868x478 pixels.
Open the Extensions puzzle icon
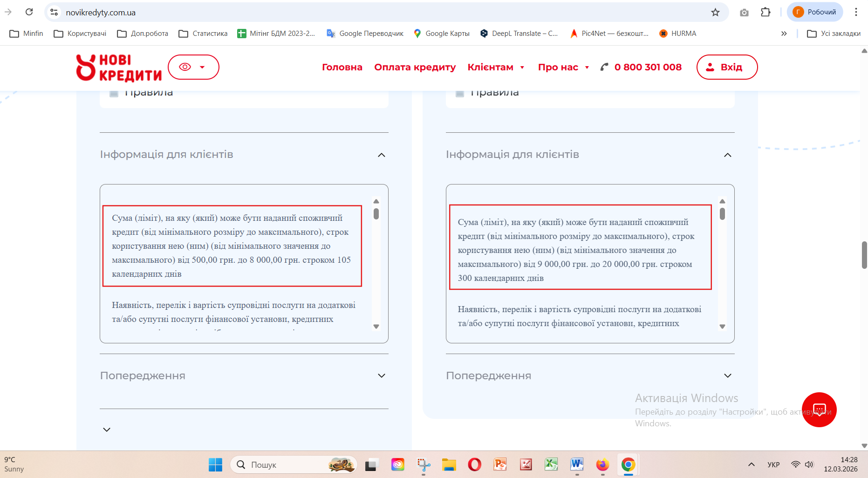point(765,12)
